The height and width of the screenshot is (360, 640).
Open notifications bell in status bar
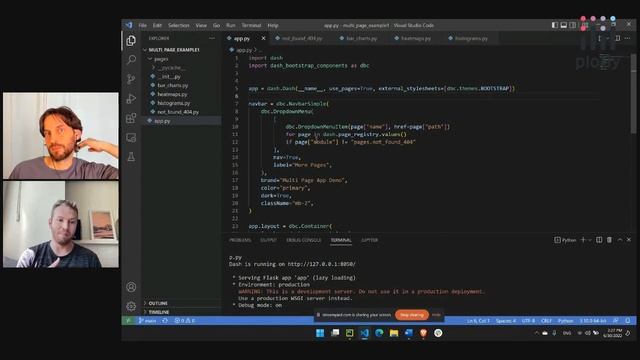(x=628, y=321)
